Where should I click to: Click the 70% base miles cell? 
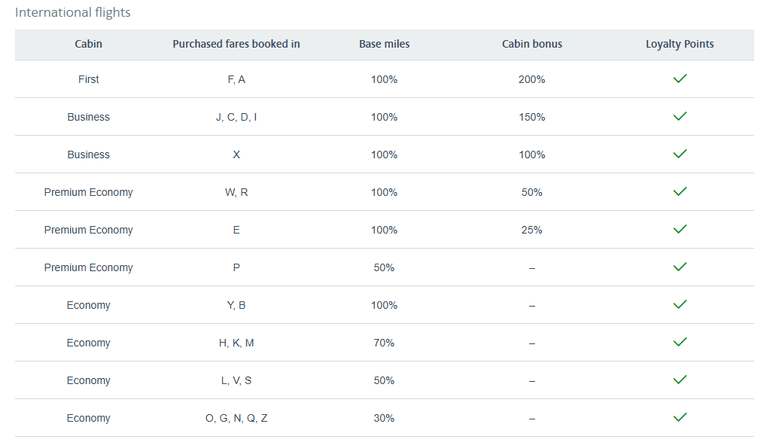[x=384, y=343]
